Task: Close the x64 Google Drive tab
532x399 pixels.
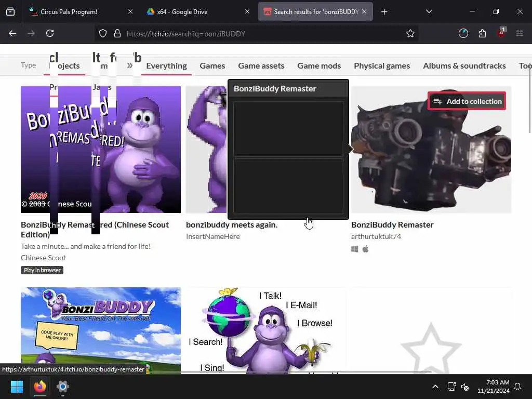Action: tap(247, 11)
